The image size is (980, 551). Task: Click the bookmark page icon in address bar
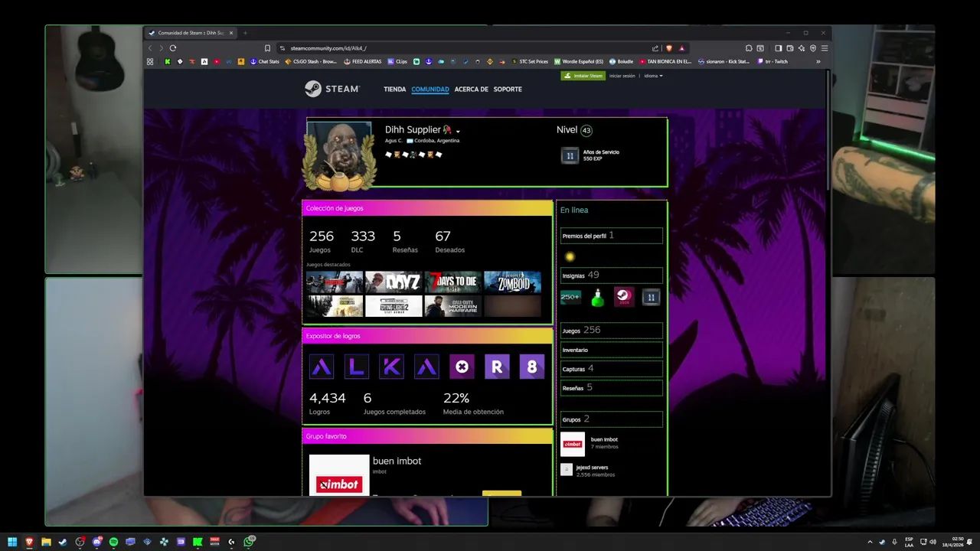tap(267, 48)
